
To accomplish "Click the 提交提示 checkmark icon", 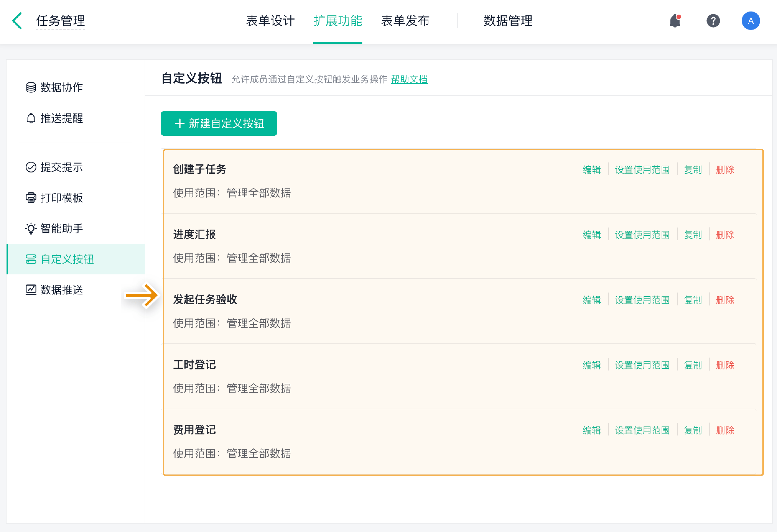I will pos(31,167).
